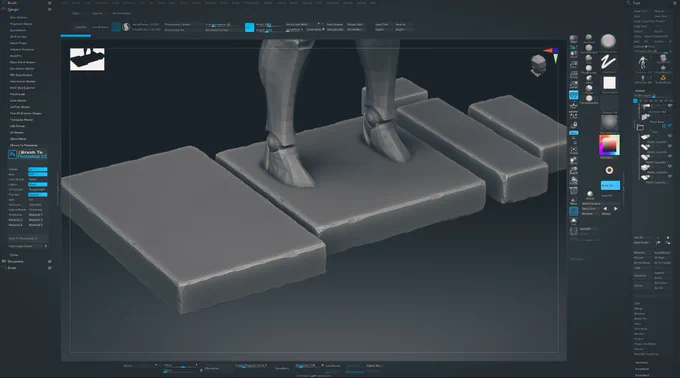Open the large current brush sphere thumbnail
The image size is (680, 378).
click(608, 42)
